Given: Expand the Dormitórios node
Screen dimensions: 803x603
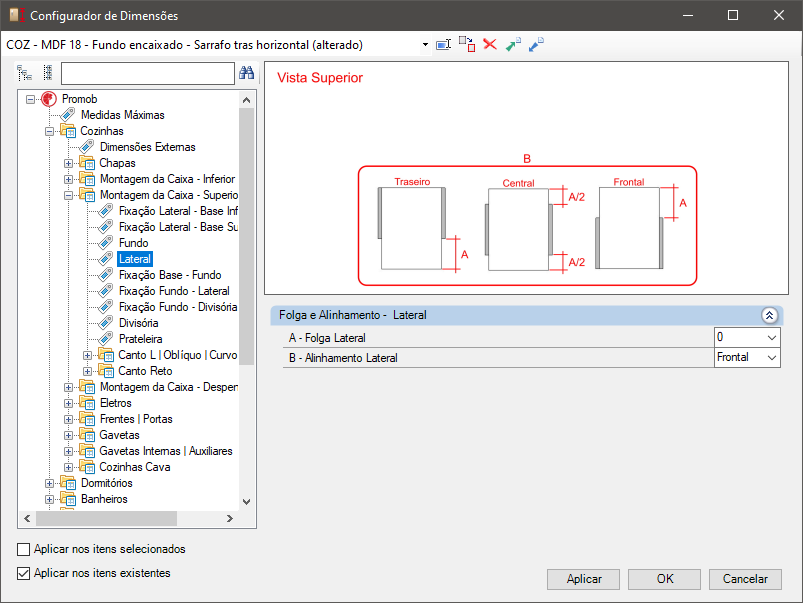Looking at the screenshot, I should point(50,483).
